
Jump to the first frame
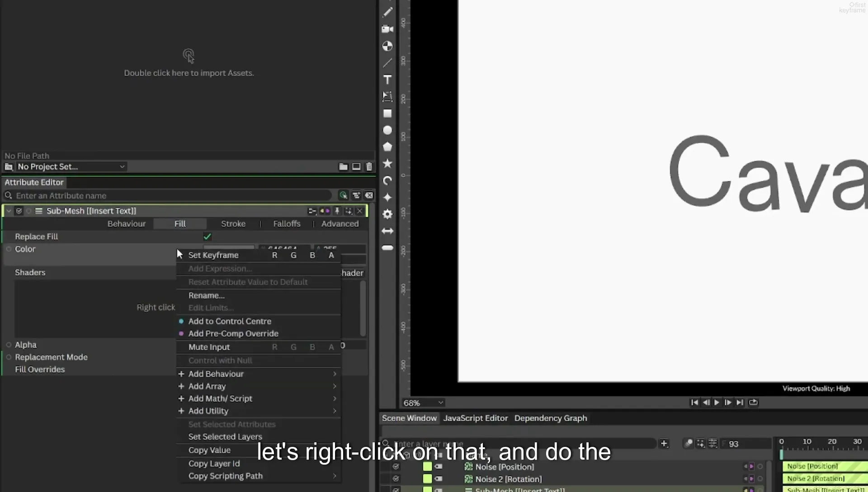pyautogui.click(x=694, y=402)
